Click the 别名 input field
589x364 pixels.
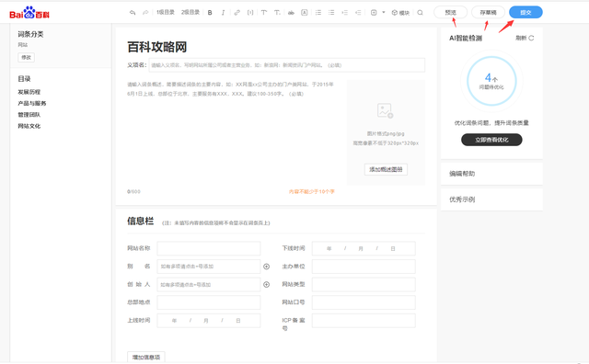(x=209, y=267)
